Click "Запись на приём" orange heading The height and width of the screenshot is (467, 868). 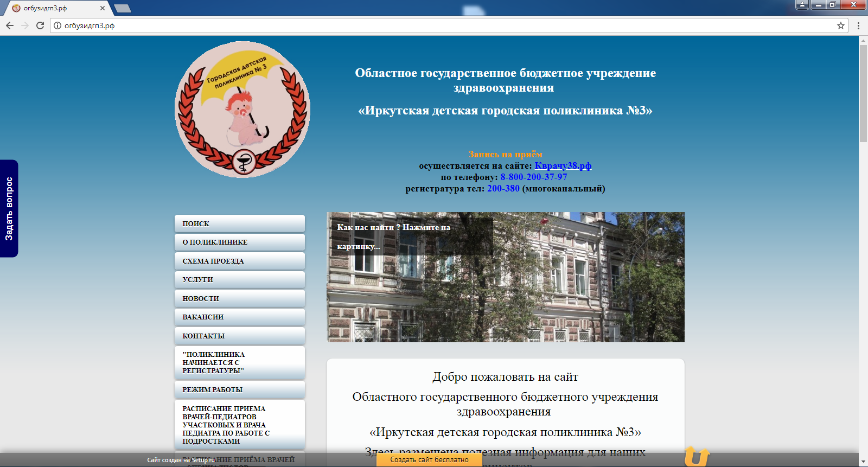pyautogui.click(x=506, y=154)
